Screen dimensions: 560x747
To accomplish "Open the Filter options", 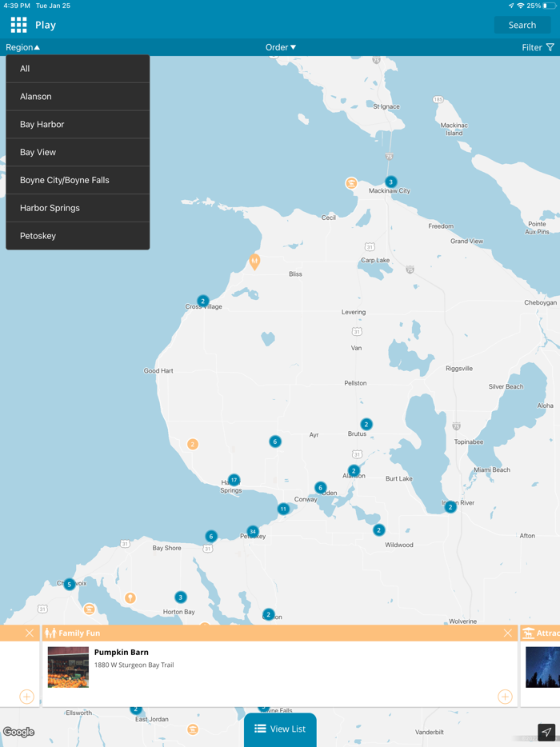I will click(538, 47).
